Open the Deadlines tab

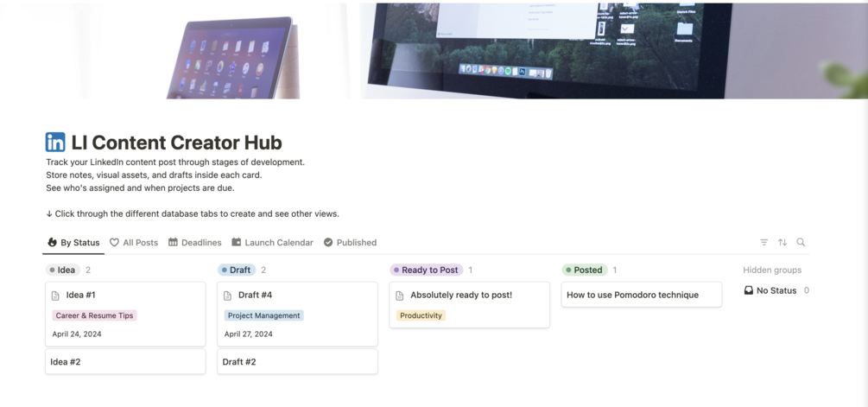(195, 243)
